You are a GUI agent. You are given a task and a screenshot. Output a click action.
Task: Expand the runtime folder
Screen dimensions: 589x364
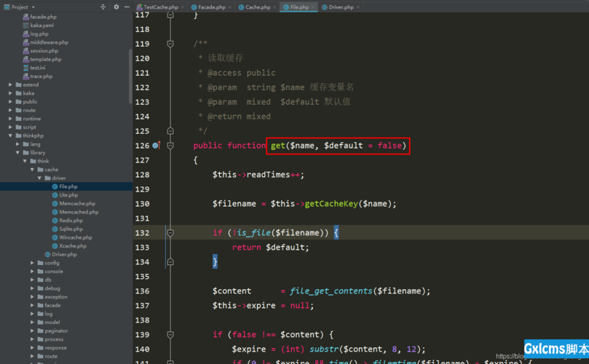click(x=10, y=119)
